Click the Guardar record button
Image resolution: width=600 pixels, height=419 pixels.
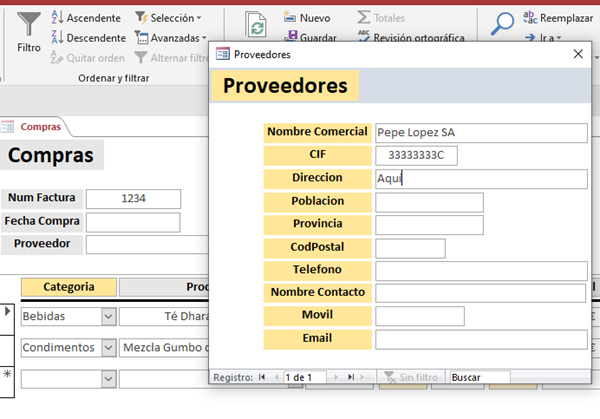(308, 37)
